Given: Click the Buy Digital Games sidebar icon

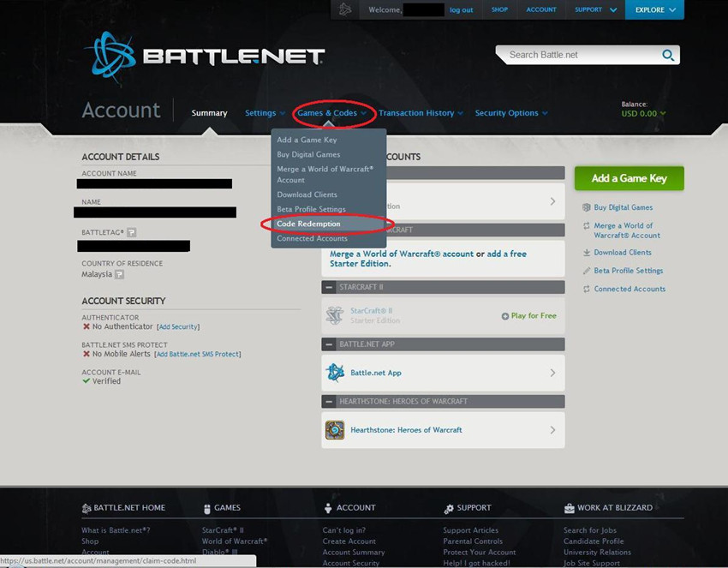Looking at the screenshot, I should tap(587, 207).
